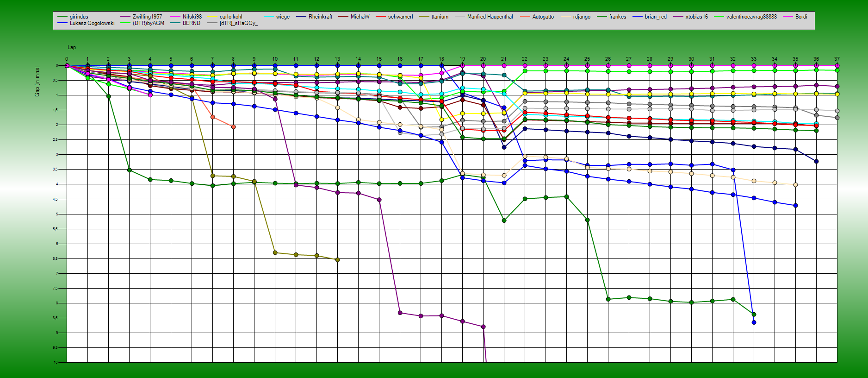Click rdjango's last point at lap 35
868x378 pixels.
795,184
